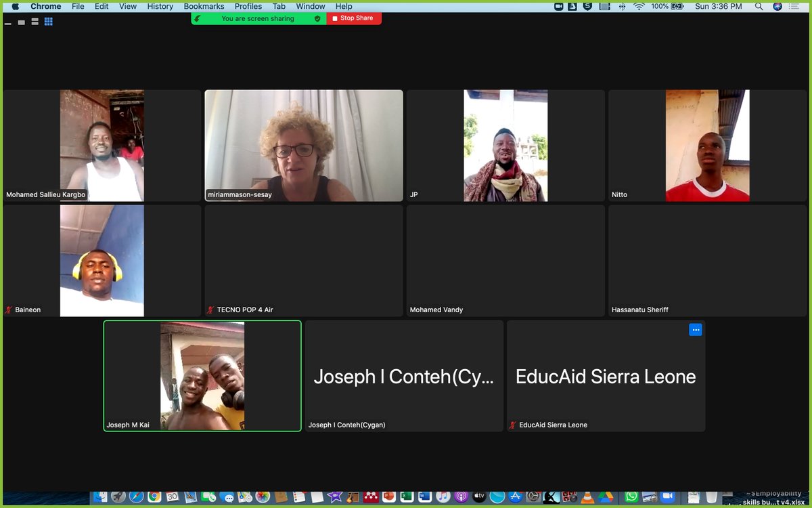Image resolution: width=812 pixels, height=508 pixels.
Task: Open iMovie from the Dock
Action: 335,496
